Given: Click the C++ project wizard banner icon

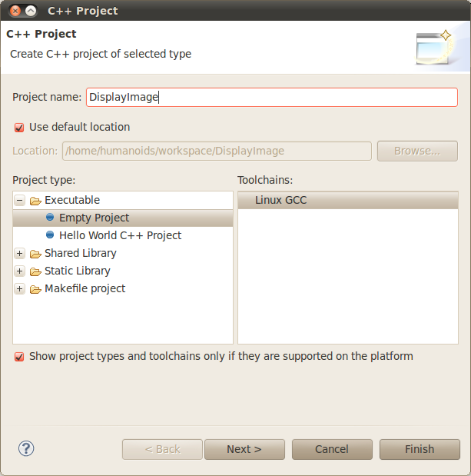Looking at the screenshot, I should click(x=434, y=47).
